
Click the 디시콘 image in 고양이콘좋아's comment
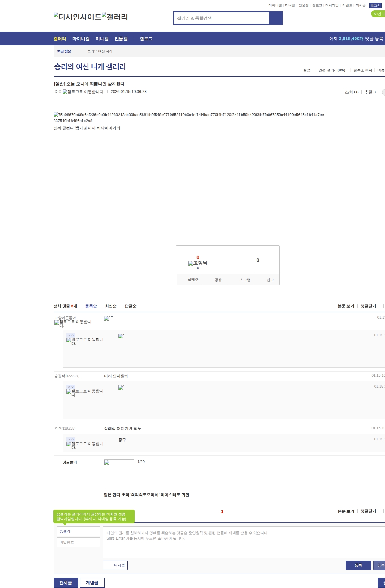(x=109, y=318)
